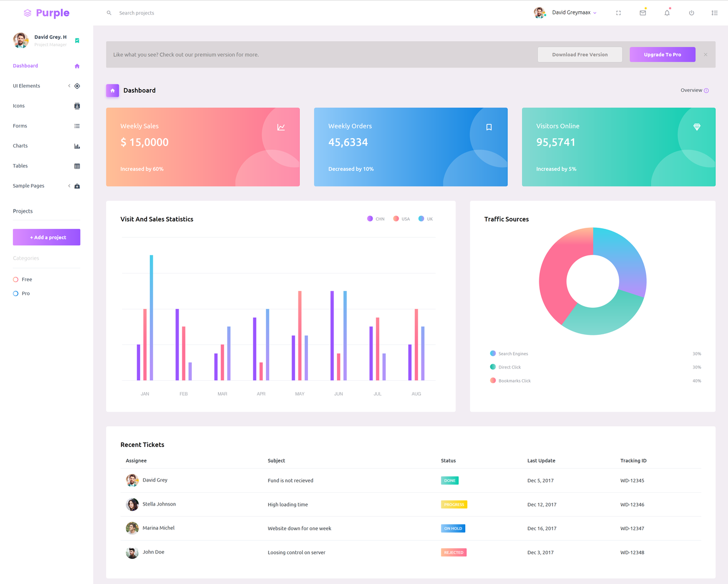Select the Pro category radio circle
This screenshot has height=584, width=728.
(15, 293)
